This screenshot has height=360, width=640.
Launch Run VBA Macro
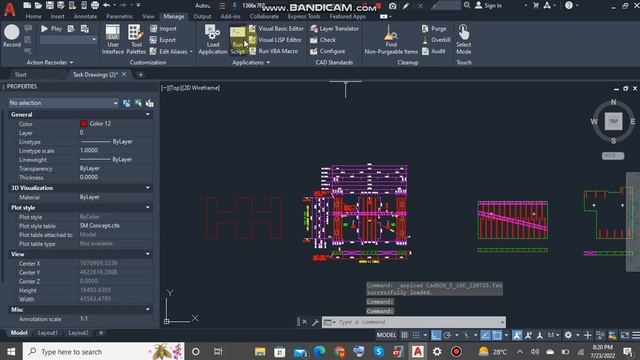click(274, 51)
